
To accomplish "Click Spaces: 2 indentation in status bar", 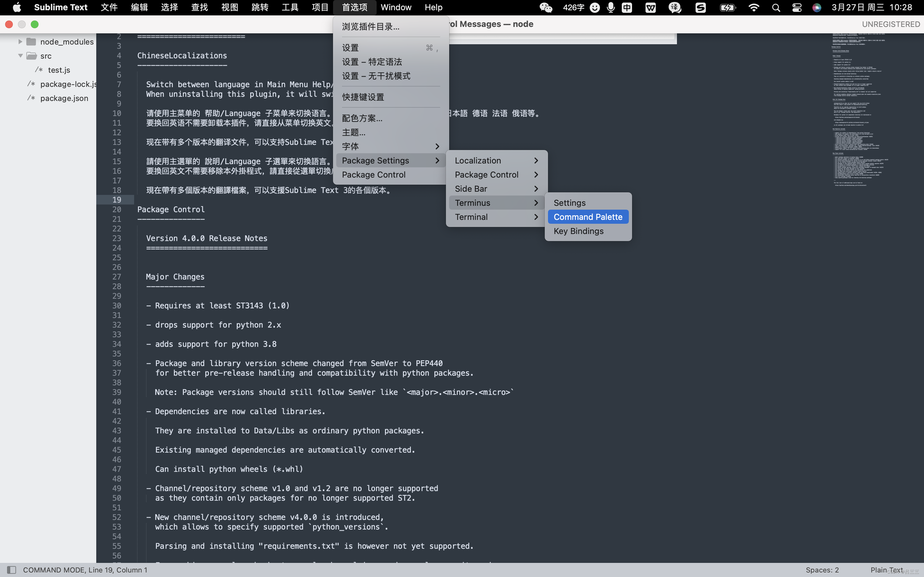I will pos(822,570).
